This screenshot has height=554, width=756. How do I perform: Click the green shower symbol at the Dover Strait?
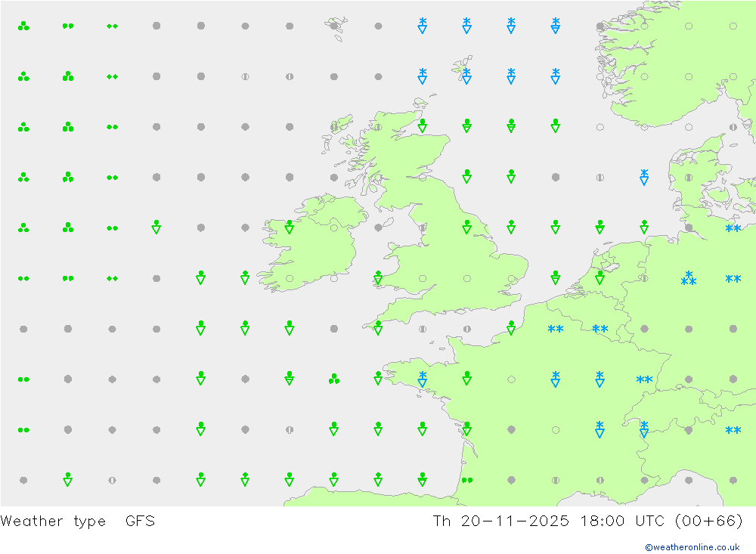click(x=511, y=328)
